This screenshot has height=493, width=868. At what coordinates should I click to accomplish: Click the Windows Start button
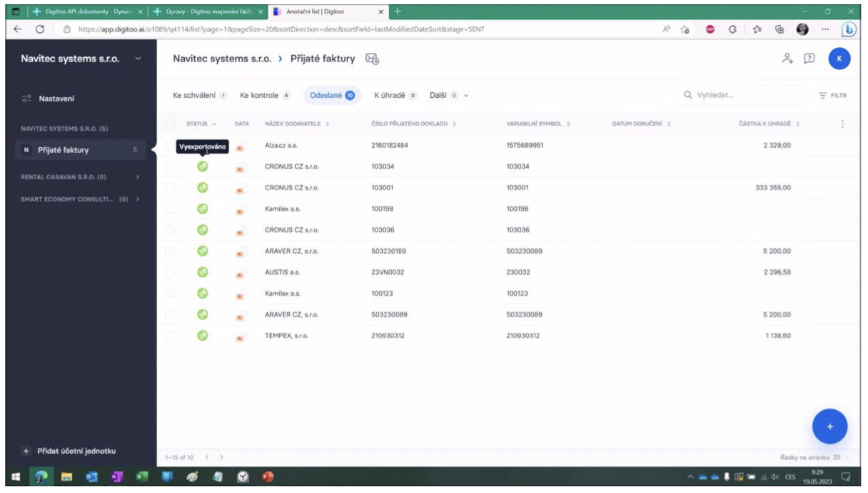pyautogui.click(x=16, y=477)
